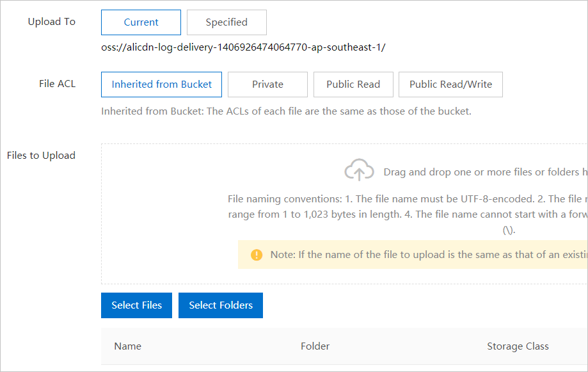
Task: Click the cloud upload icon
Action: pyautogui.click(x=359, y=171)
